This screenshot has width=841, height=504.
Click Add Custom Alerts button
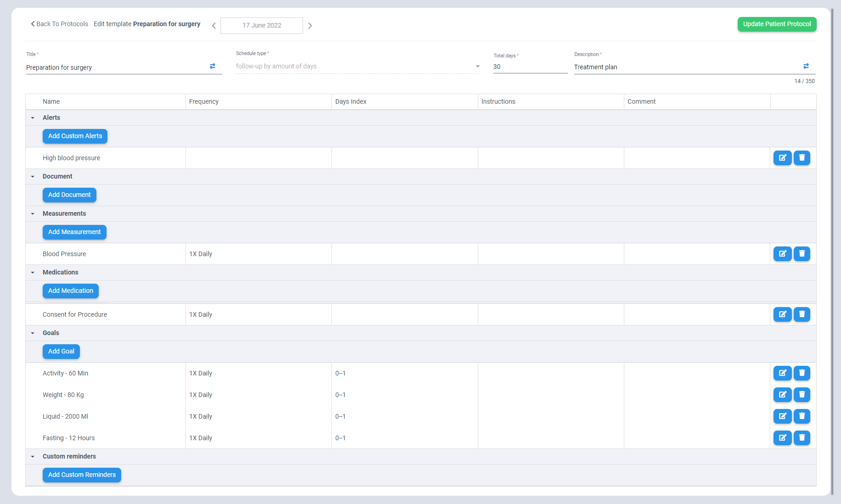(x=75, y=136)
